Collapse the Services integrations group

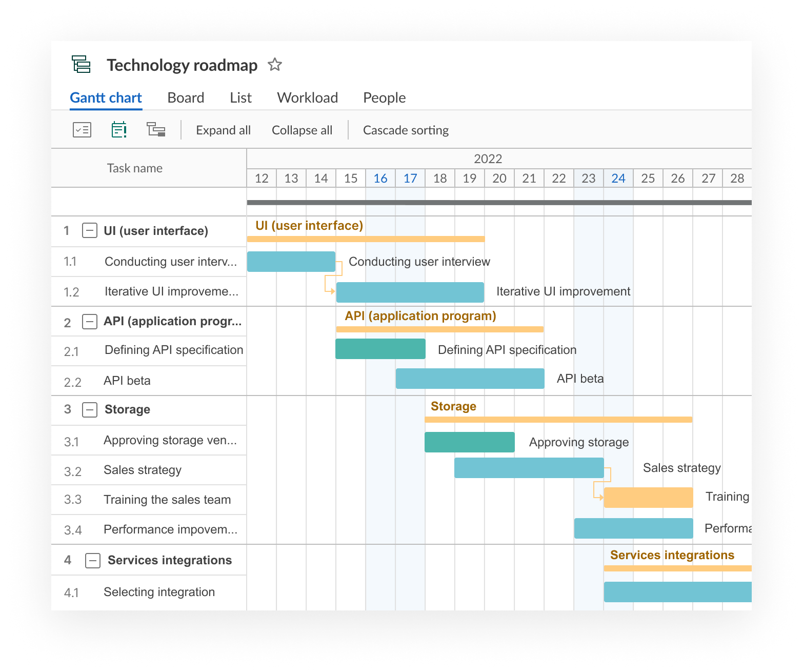pos(92,560)
